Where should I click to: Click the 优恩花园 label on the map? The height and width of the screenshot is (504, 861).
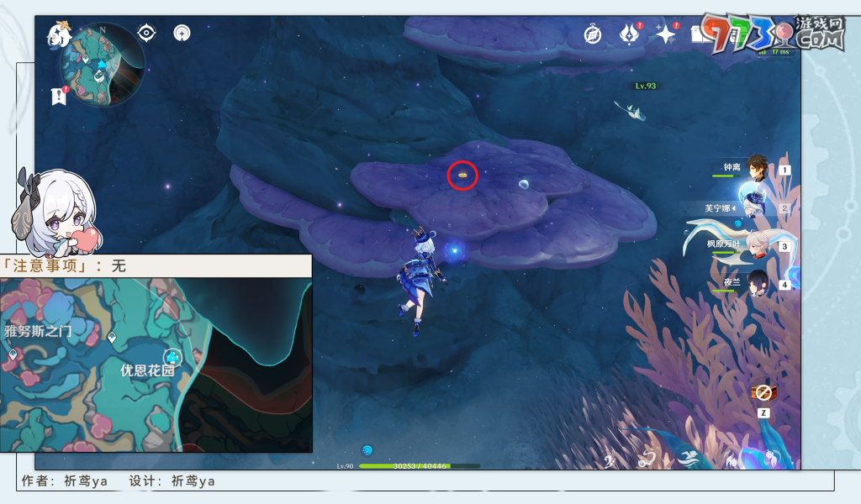click(147, 370)
